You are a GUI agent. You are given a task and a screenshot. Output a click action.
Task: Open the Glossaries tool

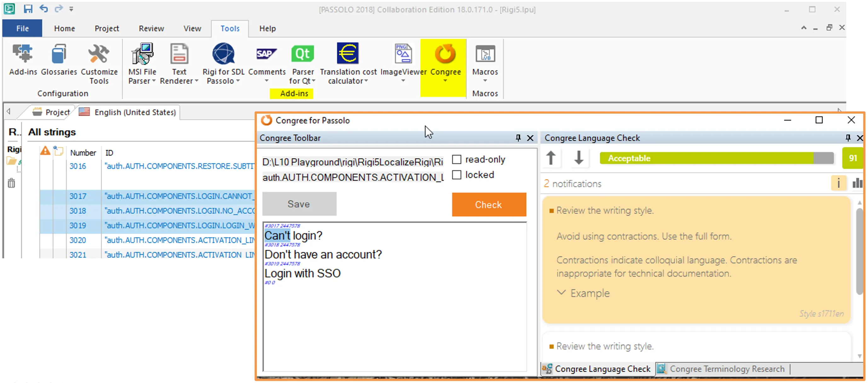coord(59,59)
